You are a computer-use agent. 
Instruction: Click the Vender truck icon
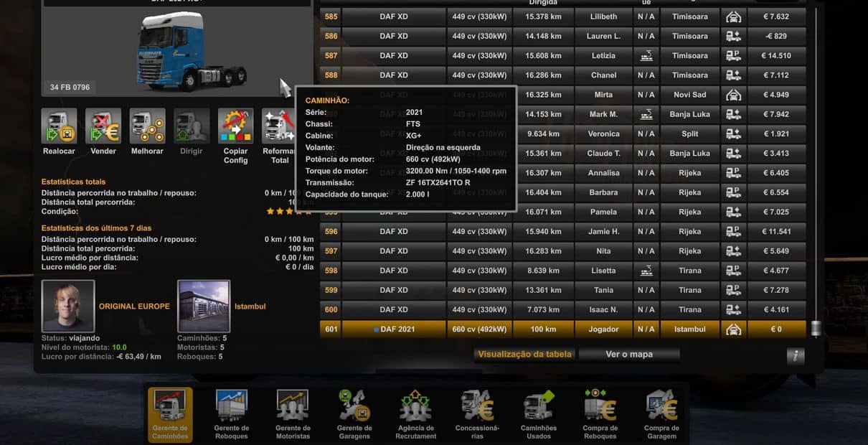103,126
